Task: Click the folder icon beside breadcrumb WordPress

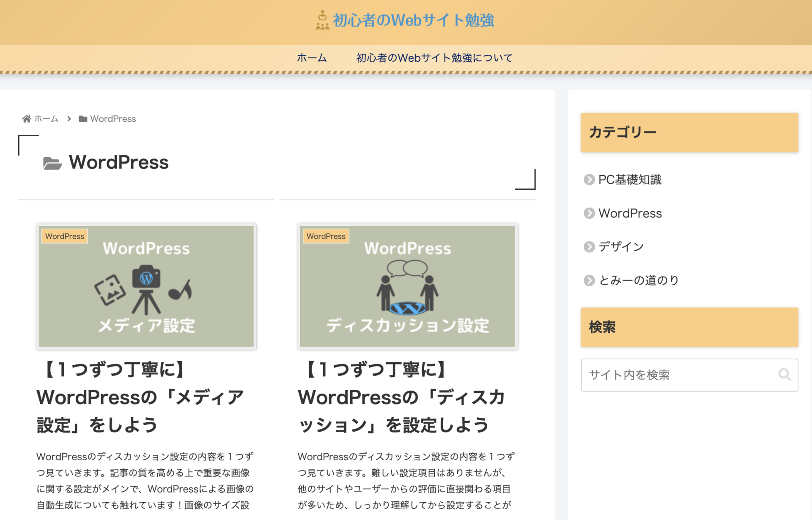Action: pyautogui.click(x=83, y=119)
